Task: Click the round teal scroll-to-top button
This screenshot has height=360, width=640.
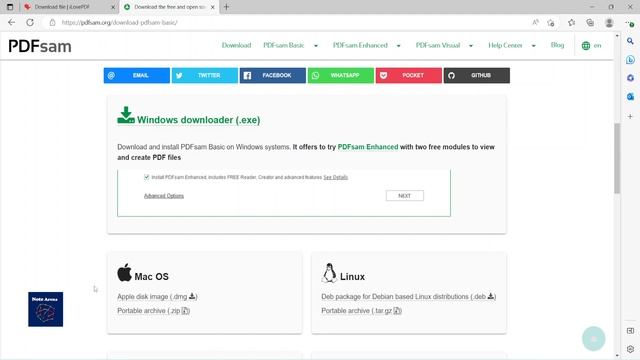Action: pyautogui.click(x=593, y=338)
